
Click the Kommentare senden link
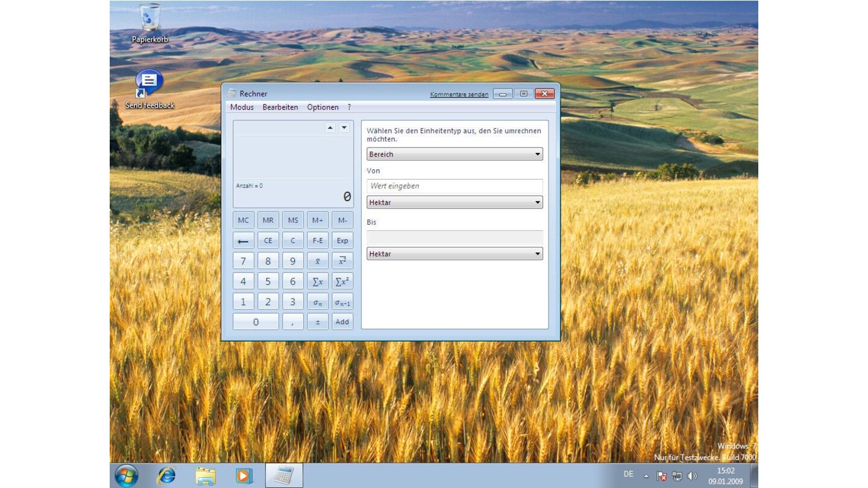point(459,95)
